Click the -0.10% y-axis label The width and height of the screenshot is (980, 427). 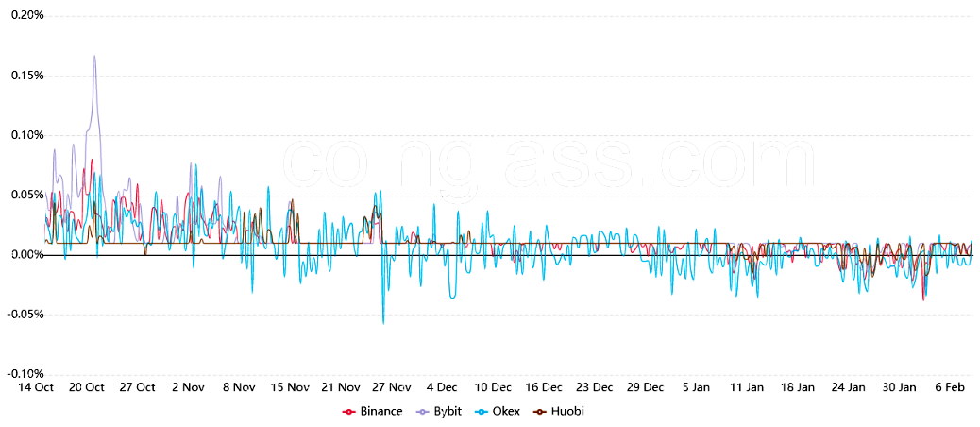tap(25, 374)
